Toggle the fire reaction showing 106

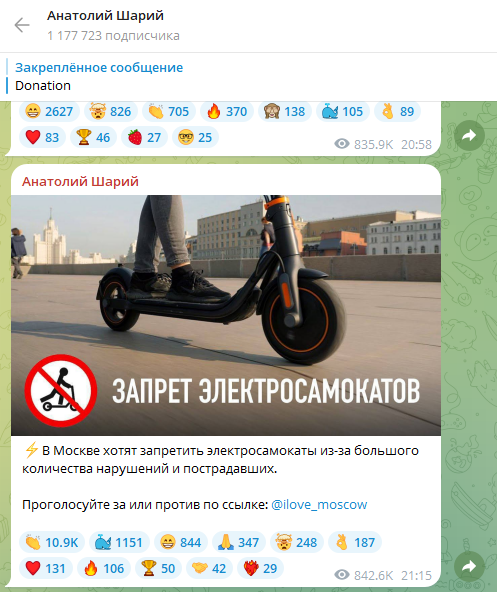click(103, 568)
